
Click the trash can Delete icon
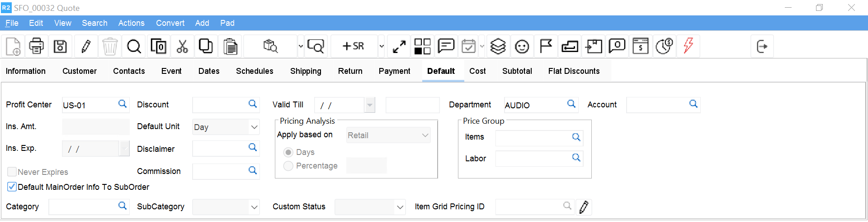point(110,46)
